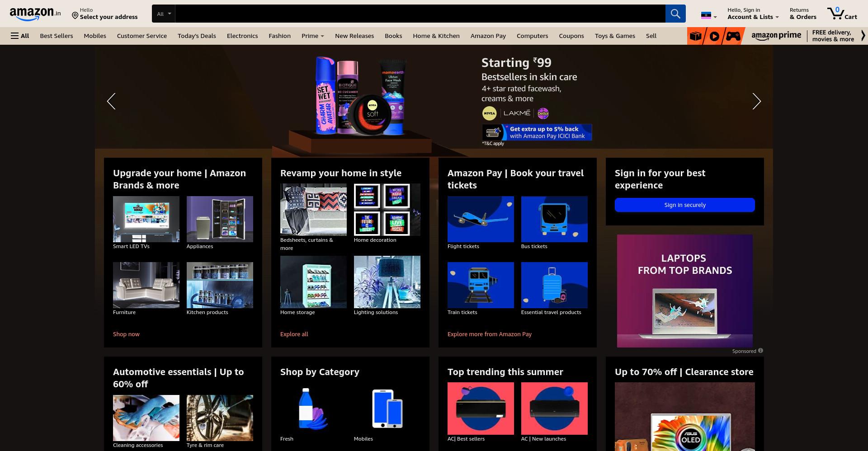
Task: Open Fashion nav item
Action: [280, 36]
